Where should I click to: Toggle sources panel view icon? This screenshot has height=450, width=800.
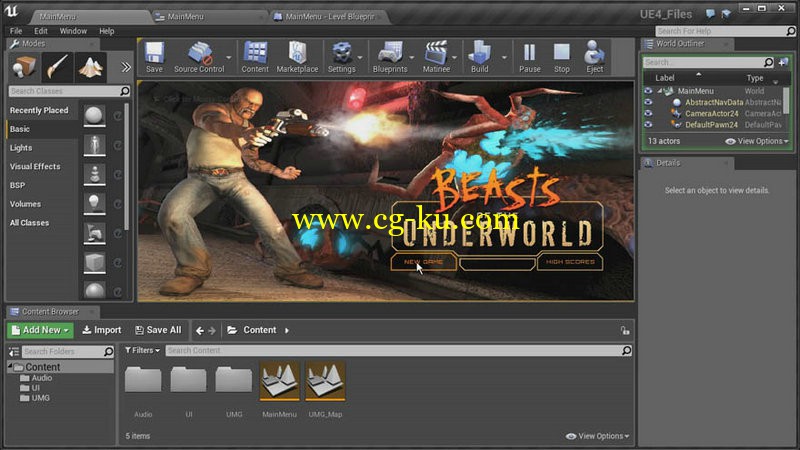pyautogui.click(x=14, y=352)
